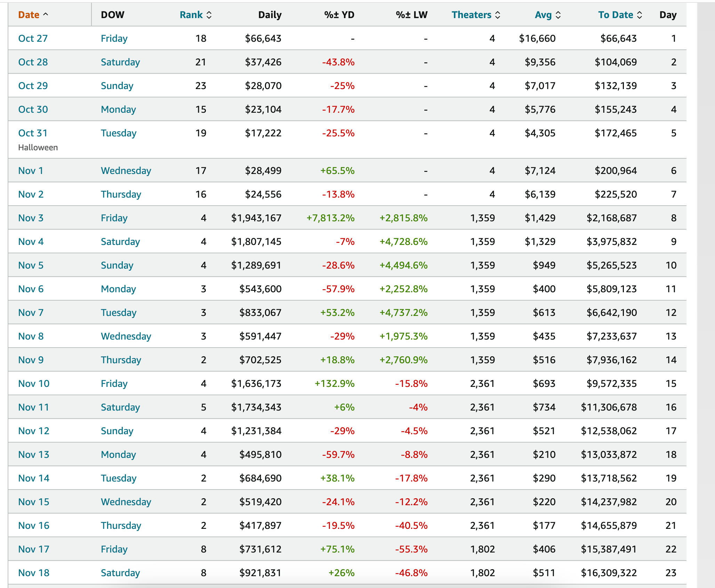Click the Avg sort arrows icon

(558, 15)
